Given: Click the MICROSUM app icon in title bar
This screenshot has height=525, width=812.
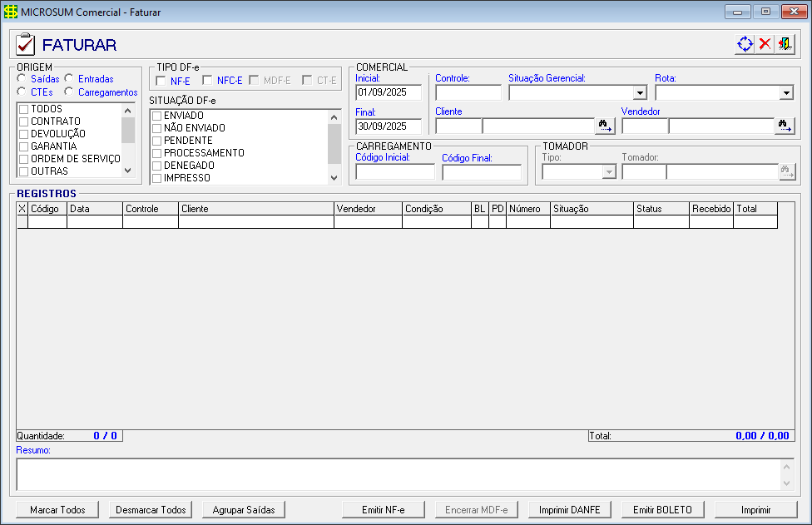Looking at the screenshot, I should click(x=11, y=12).
